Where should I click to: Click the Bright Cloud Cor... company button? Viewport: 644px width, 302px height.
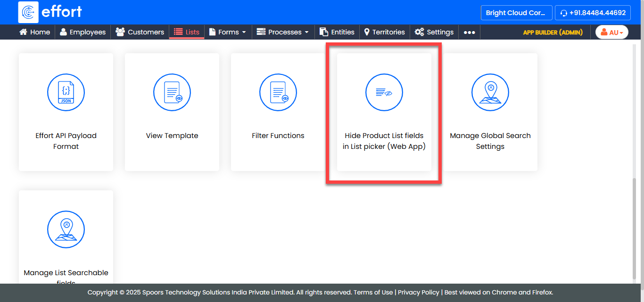click(x=516, y=13)
